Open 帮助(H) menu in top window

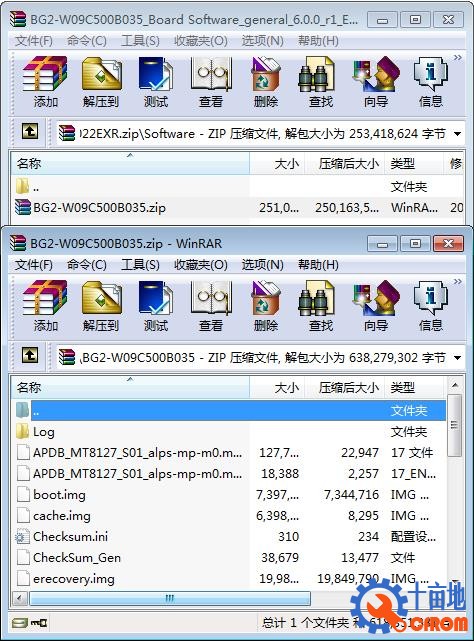pos(318,41)
